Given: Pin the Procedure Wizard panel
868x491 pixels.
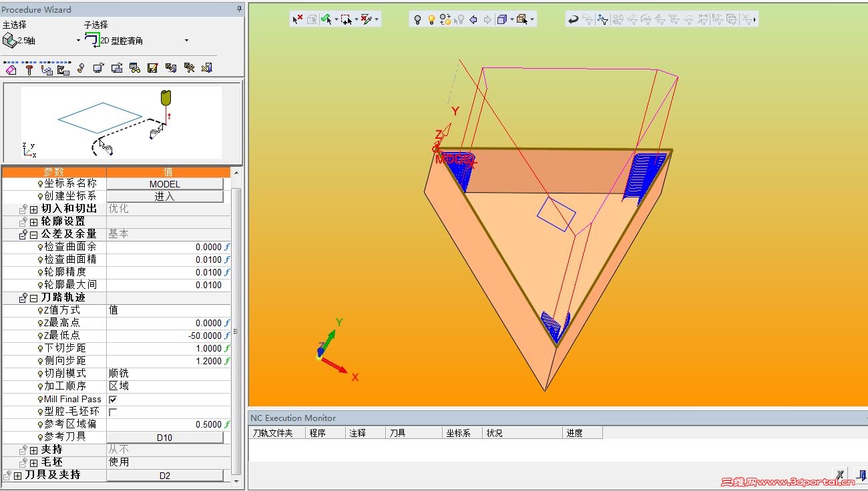Looking at the screenshot, I should (239, 9).
